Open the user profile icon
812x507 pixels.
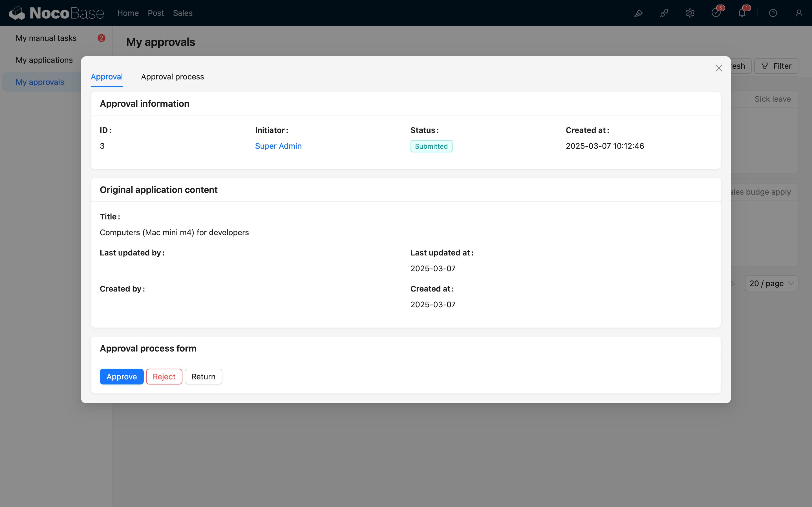pos(798,13)
